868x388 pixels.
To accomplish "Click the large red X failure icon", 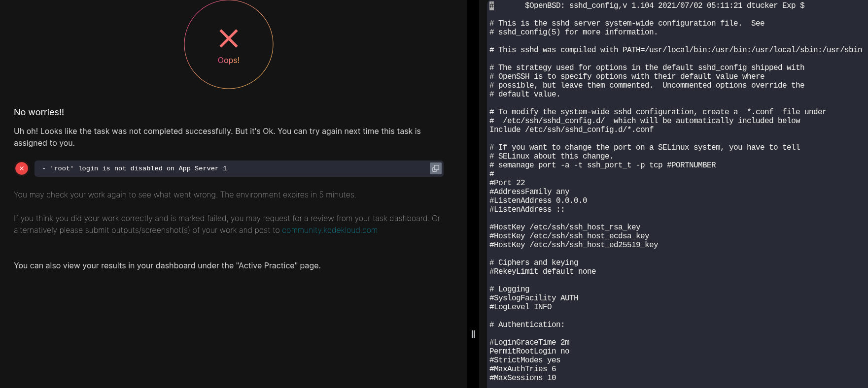I will tap(229, 38).
